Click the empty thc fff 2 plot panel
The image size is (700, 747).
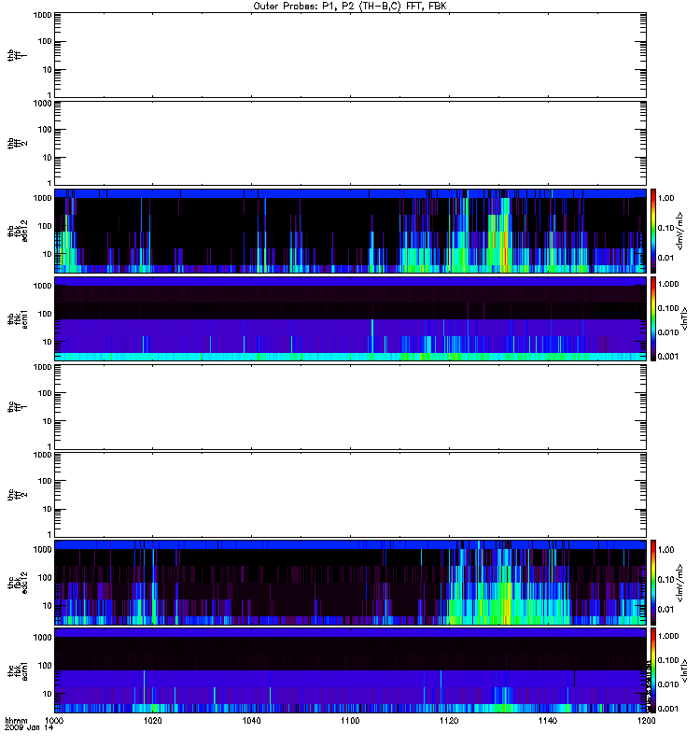(x=350, y=495)
